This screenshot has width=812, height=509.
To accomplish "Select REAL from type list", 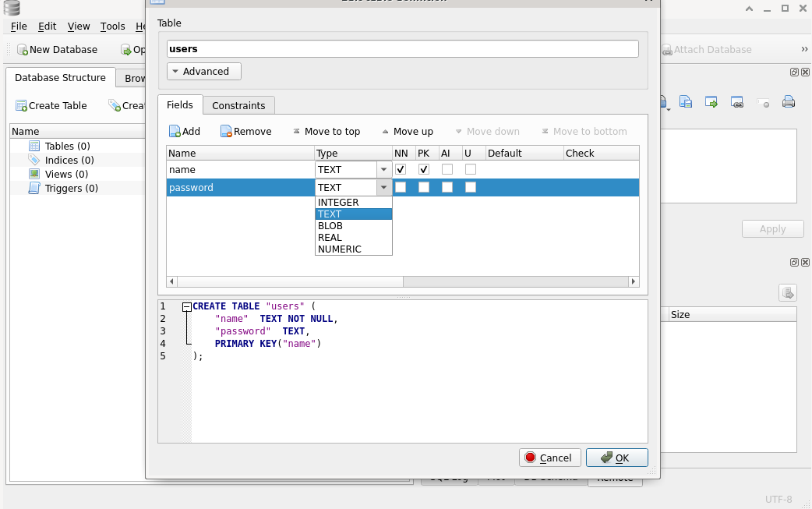I will (354, 237).
